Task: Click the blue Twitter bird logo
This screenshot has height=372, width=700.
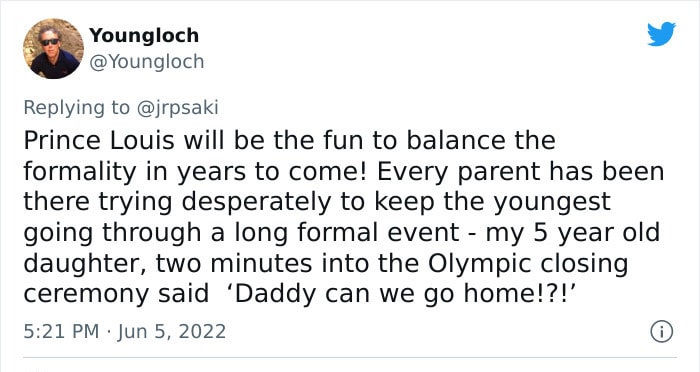Action: pyautogui.click(x=661, y=33)
